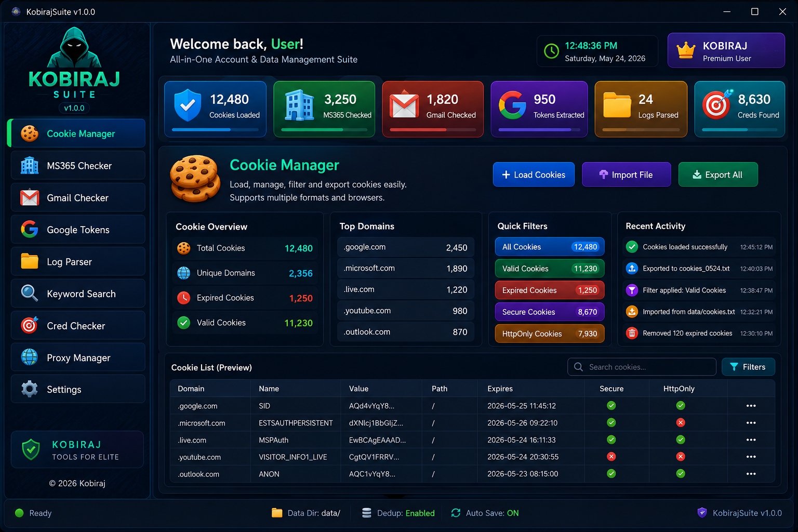Image resolution: width=798 pixels, height=532 pixels.
Task: Click the Gmail Checked progress bar
Action: click(x=433, y=129)
